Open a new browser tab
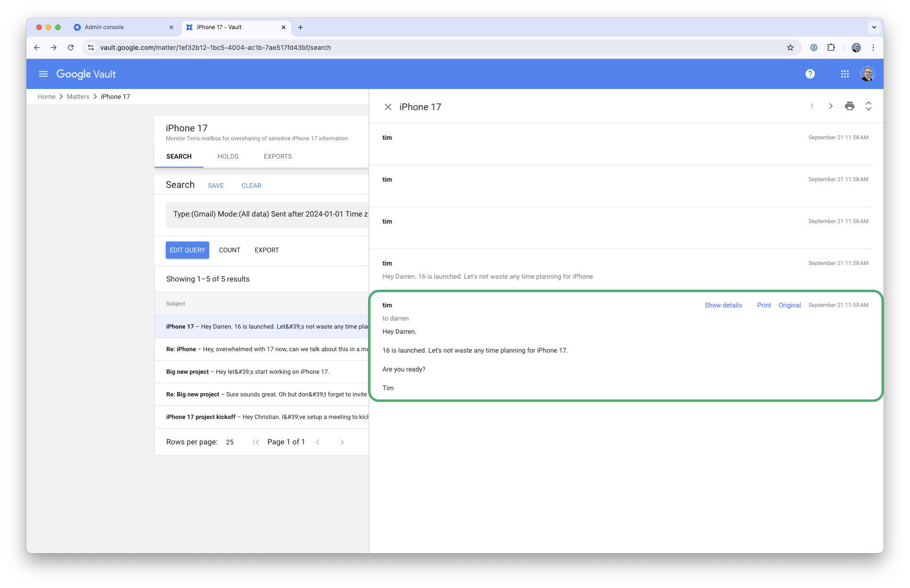Image resolution: width=910 pixels, height=588 pixels. coord(301,27)
